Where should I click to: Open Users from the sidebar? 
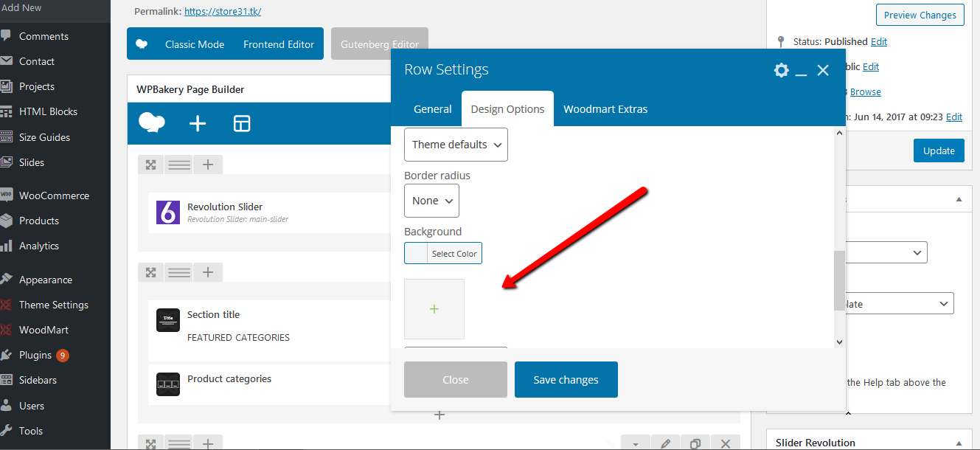(32, 406)
